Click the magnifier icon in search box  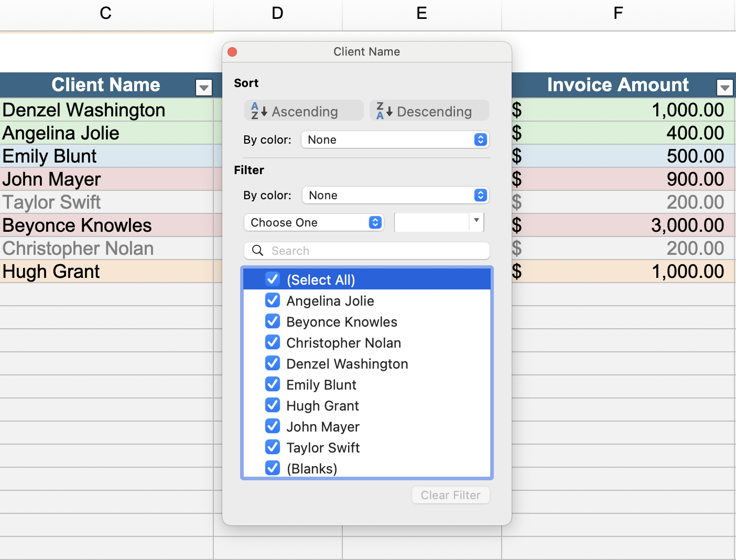pyautogui.click(x=257, y=251)
